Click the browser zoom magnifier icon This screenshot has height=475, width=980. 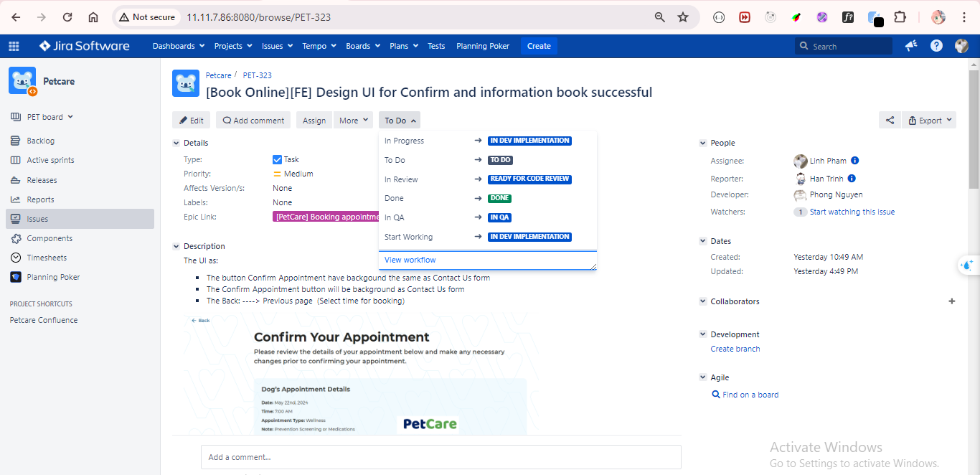click(659, 17)
